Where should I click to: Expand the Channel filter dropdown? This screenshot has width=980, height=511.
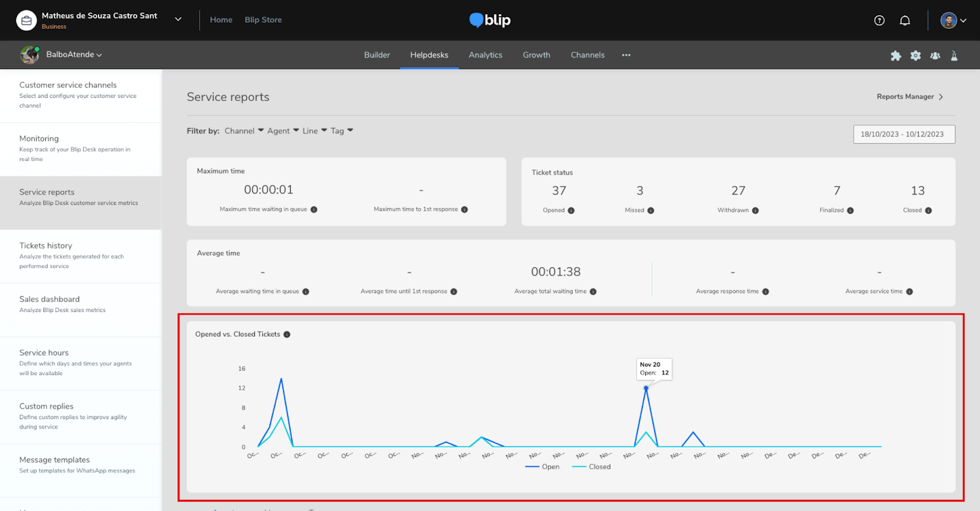[243, 131]
